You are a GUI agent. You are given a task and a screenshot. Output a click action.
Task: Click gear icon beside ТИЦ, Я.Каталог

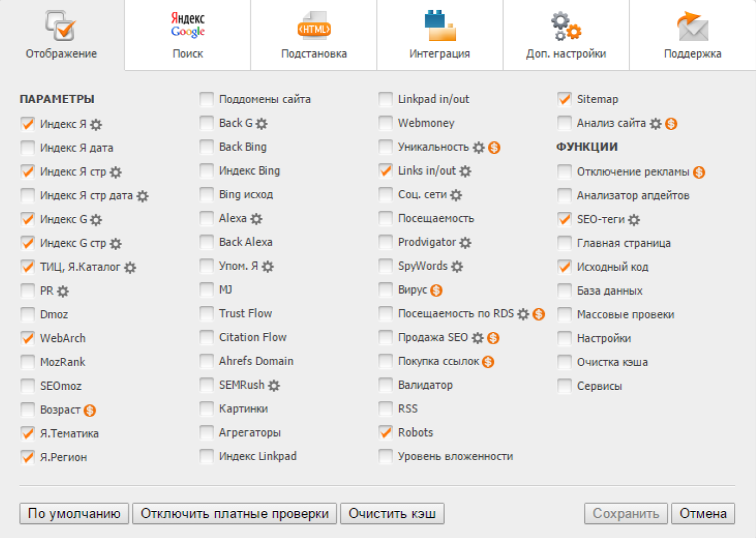[x=130, y=268]
